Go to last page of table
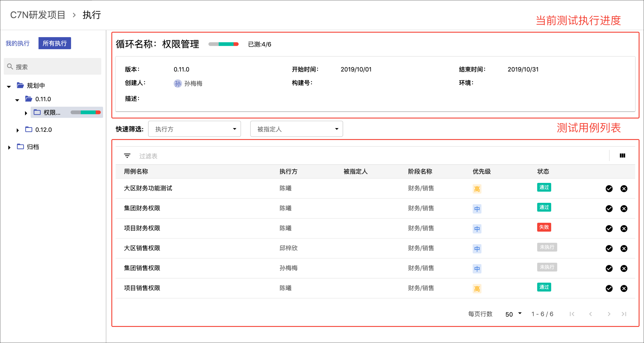The image size is (644, 343). pyautogui.click(x=624, y=314)
